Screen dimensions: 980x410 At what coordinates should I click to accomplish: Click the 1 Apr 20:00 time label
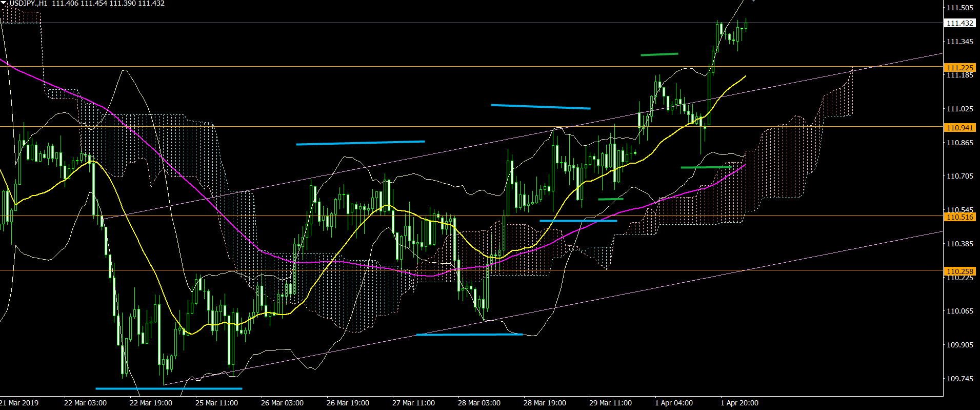click(x=739, y=403)
